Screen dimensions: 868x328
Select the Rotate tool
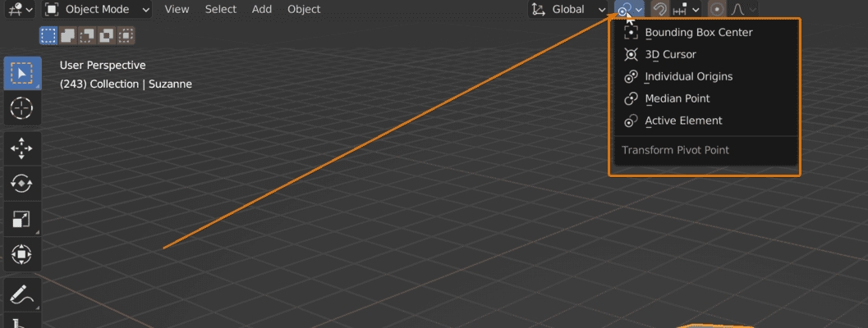[21, 184]
